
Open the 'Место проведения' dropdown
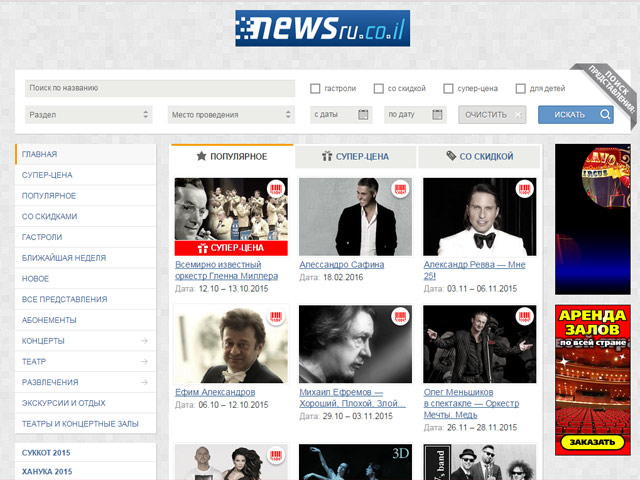click(x=231, y=115)
